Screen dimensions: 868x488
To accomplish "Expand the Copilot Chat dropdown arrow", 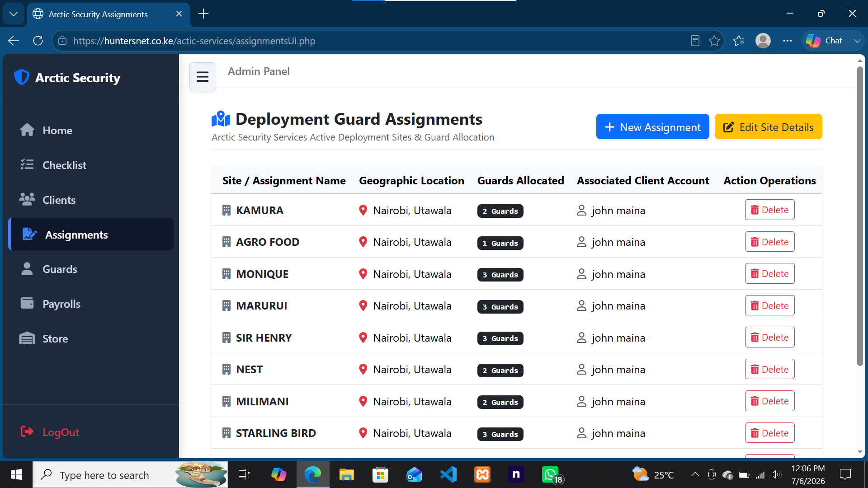I will coord(857,41).
